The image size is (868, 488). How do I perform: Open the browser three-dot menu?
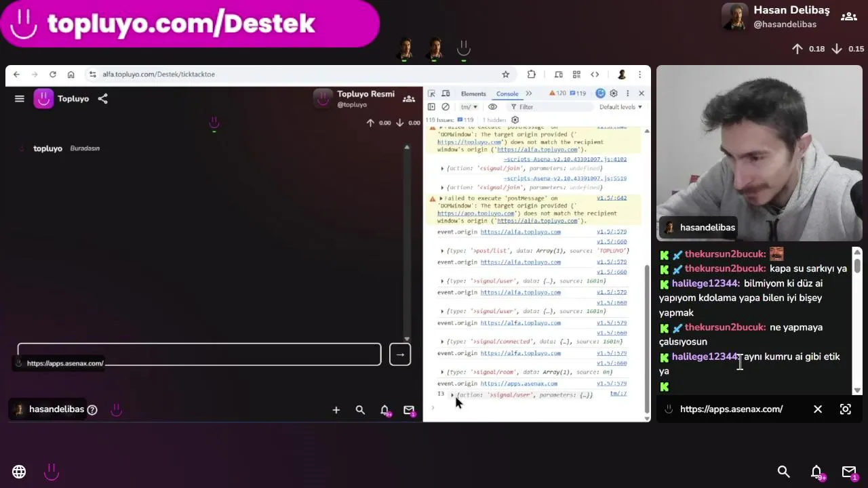point(639,75)
